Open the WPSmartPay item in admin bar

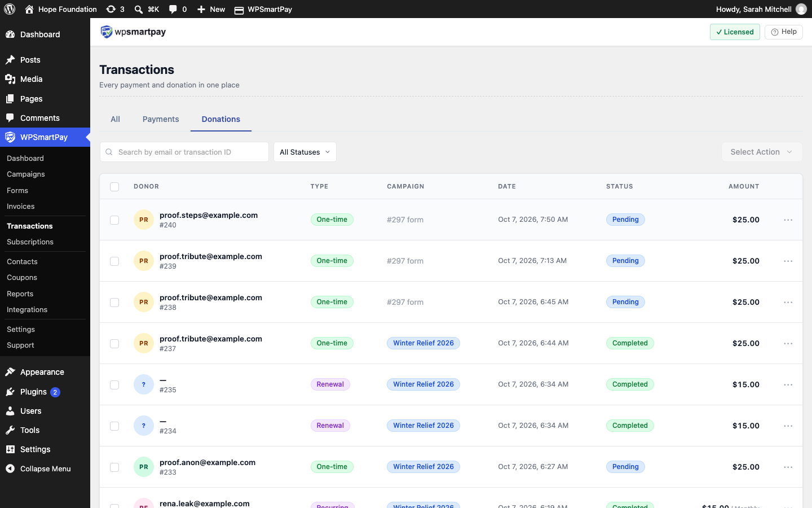pos(263,9)
